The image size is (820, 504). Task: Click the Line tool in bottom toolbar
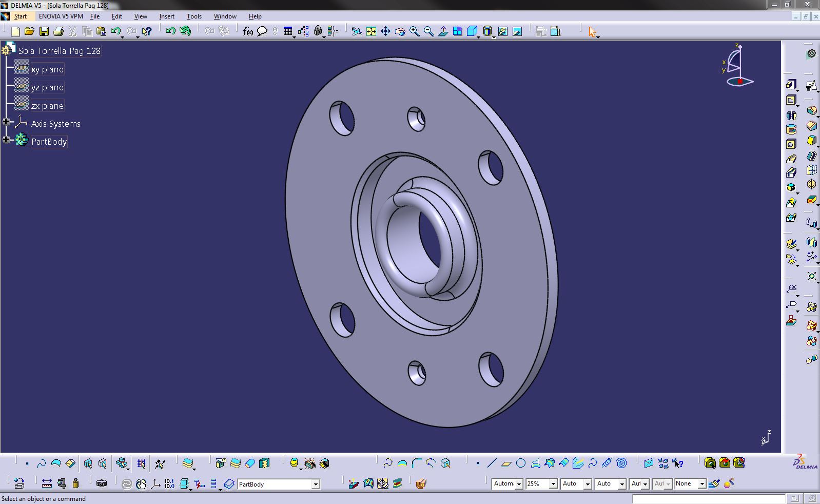[492, 463]
